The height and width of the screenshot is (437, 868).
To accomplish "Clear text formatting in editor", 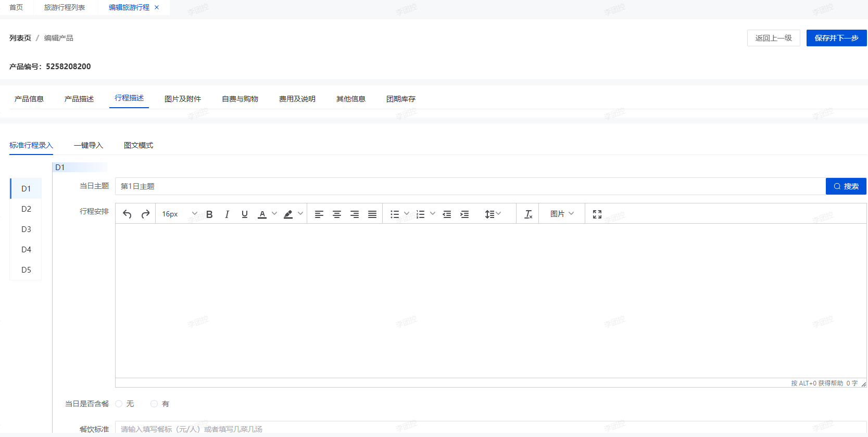I will 528,214.
